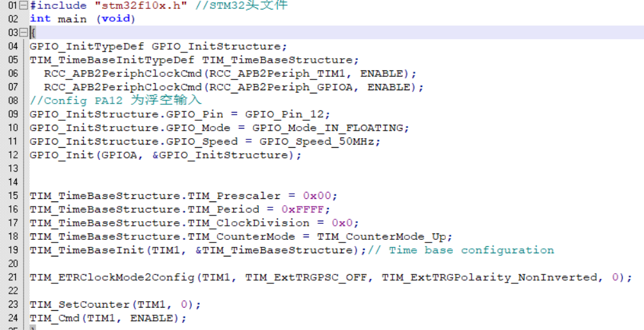Screen dimensions: 644x330
Task: Select the STM32 header file comment
Action: 241,5
